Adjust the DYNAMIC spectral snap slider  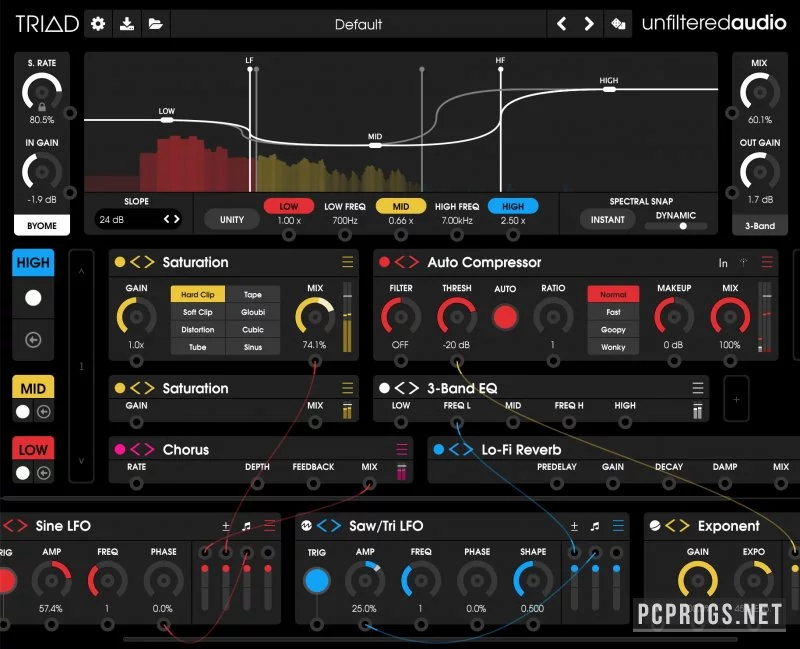[676, 226]
